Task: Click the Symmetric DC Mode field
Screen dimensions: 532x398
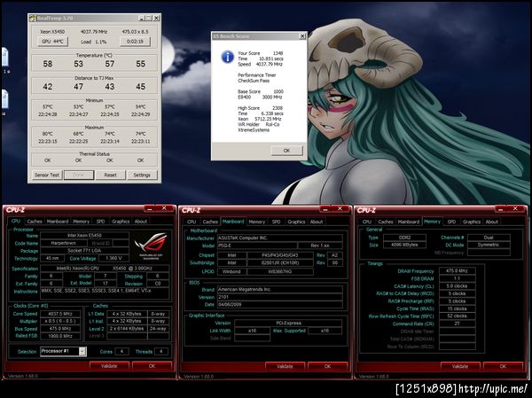Action: click(x=489, y=245)
